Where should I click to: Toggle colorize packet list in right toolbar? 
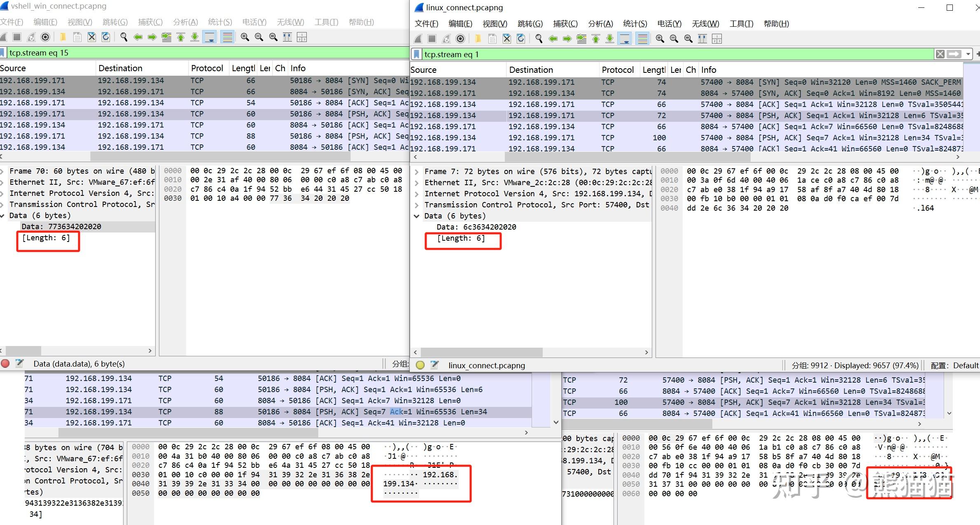(x=642, y=39)
